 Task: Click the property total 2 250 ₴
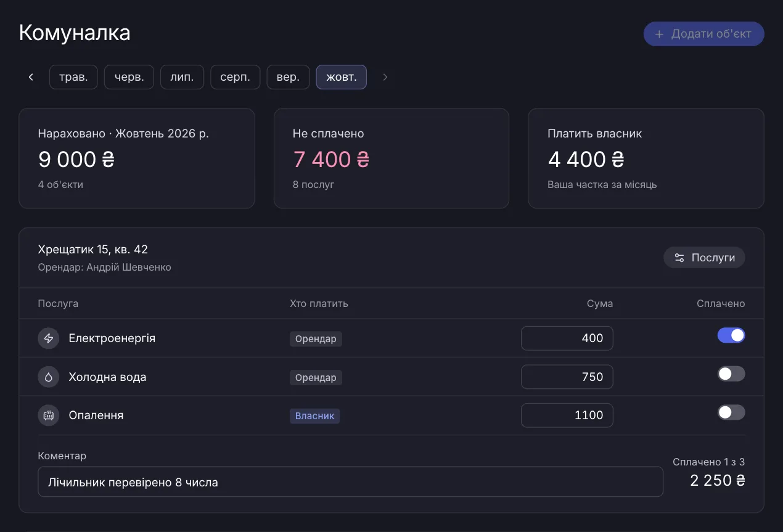coord(718,481)
